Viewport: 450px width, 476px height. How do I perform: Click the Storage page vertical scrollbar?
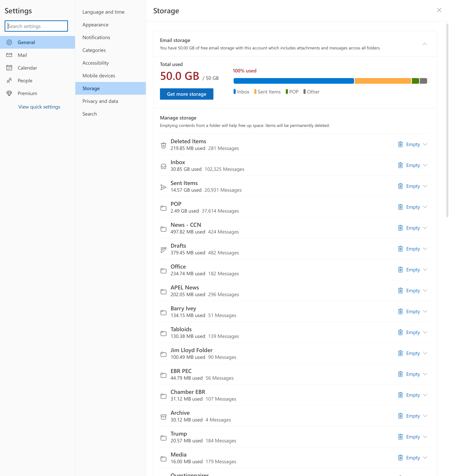coord(447,120)
